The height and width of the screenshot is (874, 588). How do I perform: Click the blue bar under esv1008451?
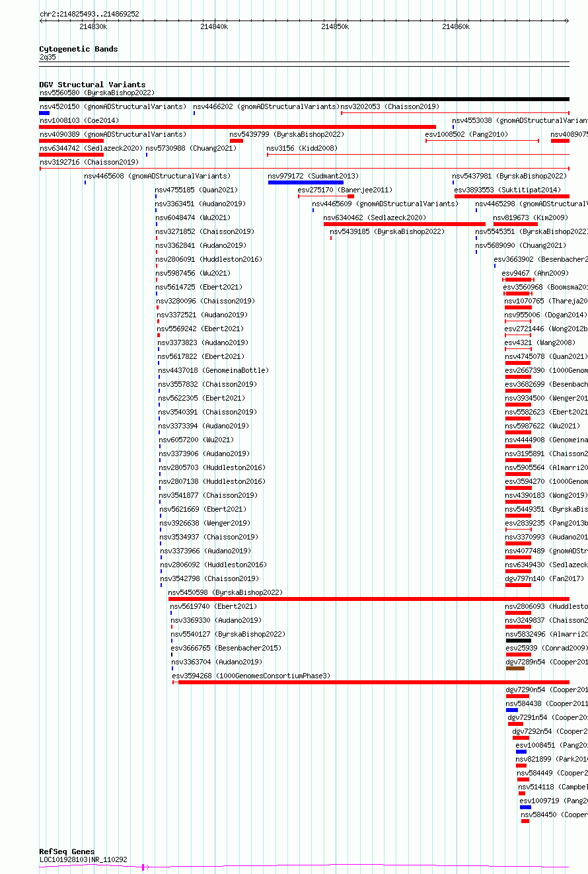pos(521,752)
